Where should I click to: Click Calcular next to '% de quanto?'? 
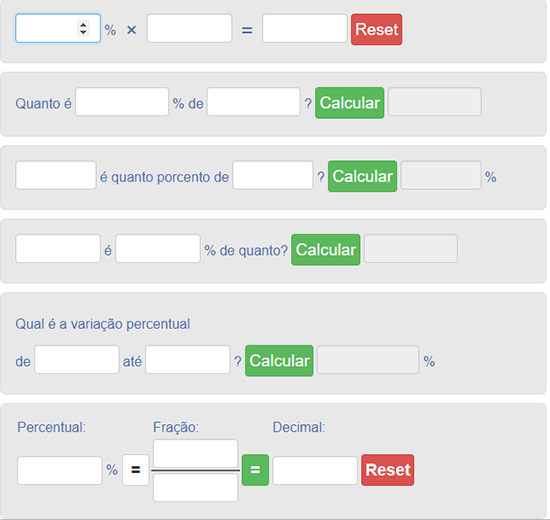click(326, 249)
